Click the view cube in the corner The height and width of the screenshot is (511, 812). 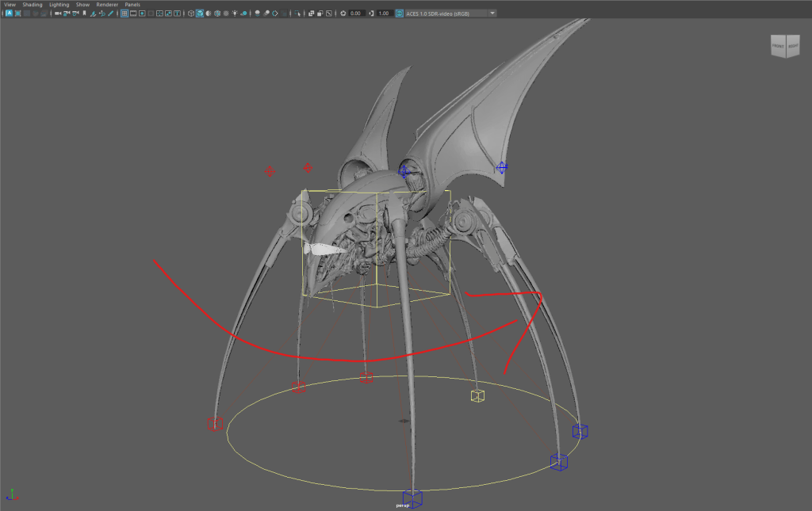[x=786, y=46]
